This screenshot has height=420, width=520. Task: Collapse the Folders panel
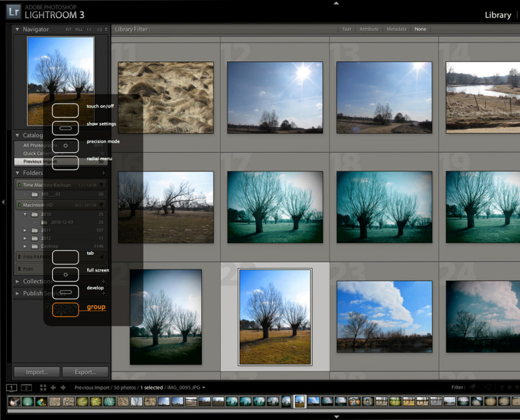coord(18,173)
